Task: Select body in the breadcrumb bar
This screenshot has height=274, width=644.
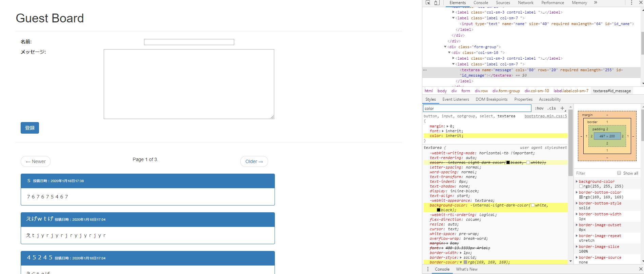Action: click(x=442, y=91)
